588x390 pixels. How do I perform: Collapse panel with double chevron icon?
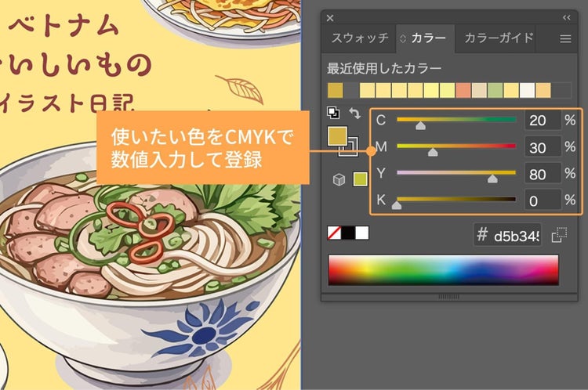coord(567,17)
